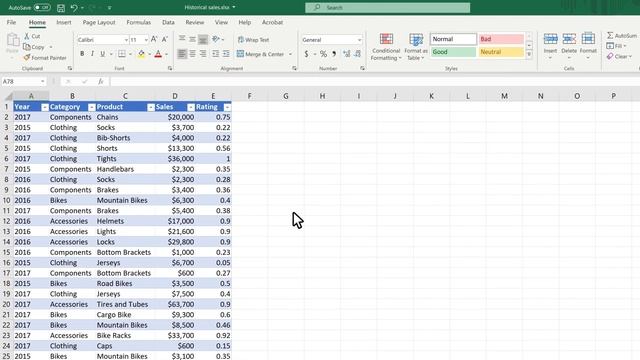This screenshot has width=640, height=360.
Task: Toggle Top Align vertical alignment
Action: (x=182, y=39)
